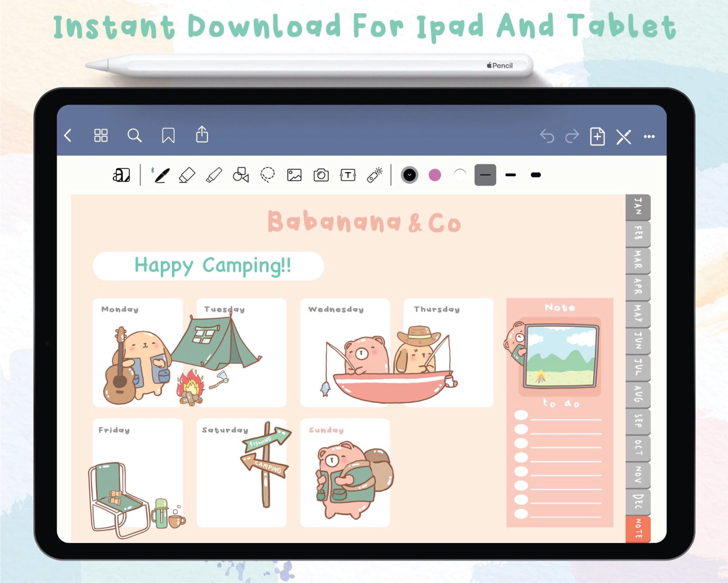The height and width of the screenshot is (583, 728).
Task: Select the Laser pointer tool
Action: [375, 175]
